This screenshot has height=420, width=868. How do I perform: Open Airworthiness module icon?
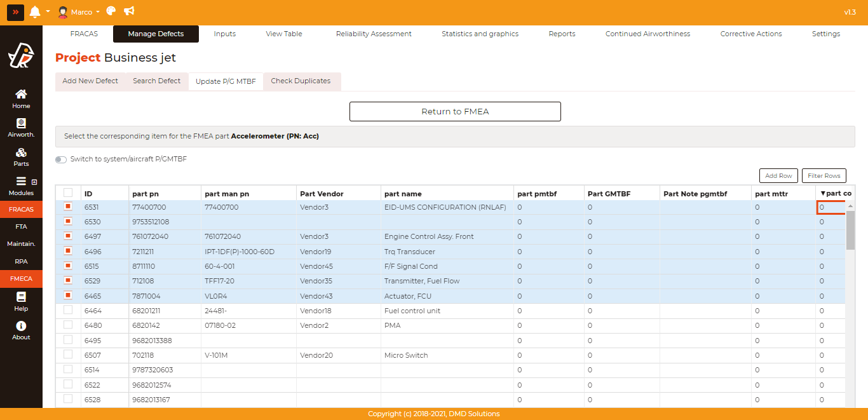click(x=21, y=127)
